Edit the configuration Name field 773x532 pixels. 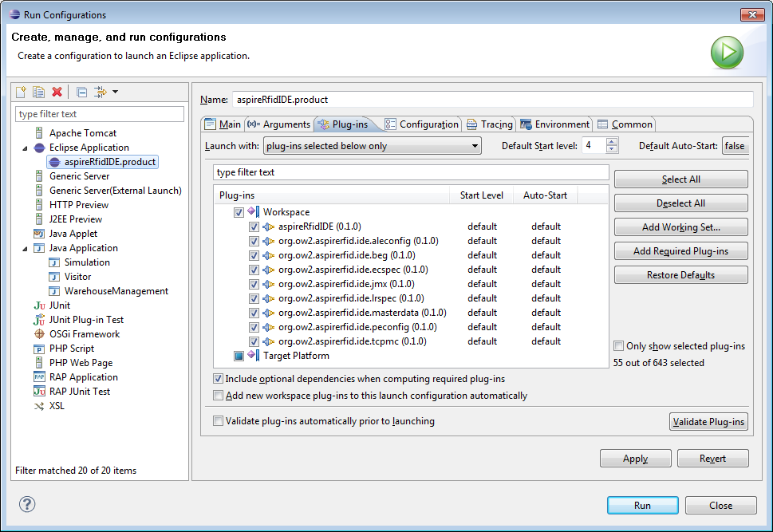coord(492,100)
